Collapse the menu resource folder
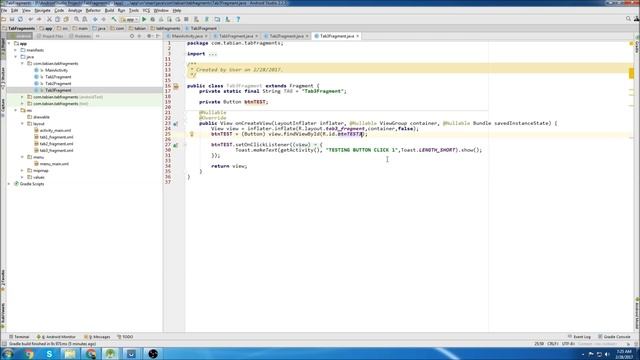Image resolution: width=640 pixels, height=360 pixels. [x=22, y=157]
